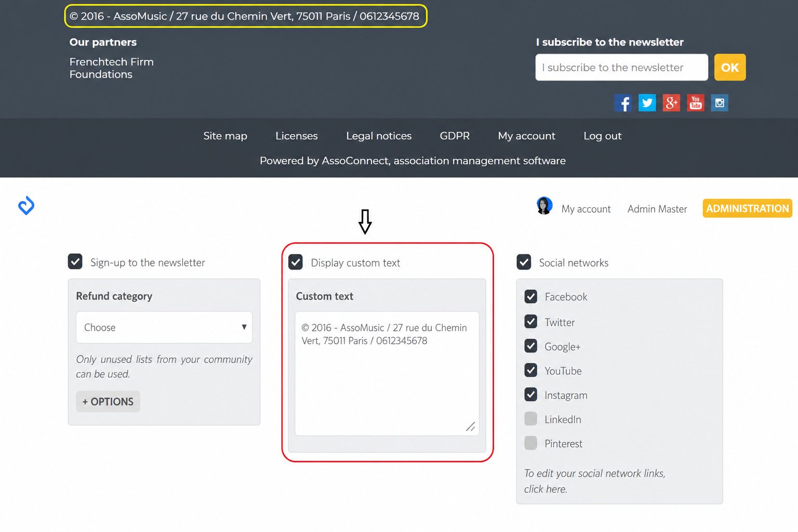798x532 pixels.
Task: Open GDPR footer link
Action: [x=455, y=136]
